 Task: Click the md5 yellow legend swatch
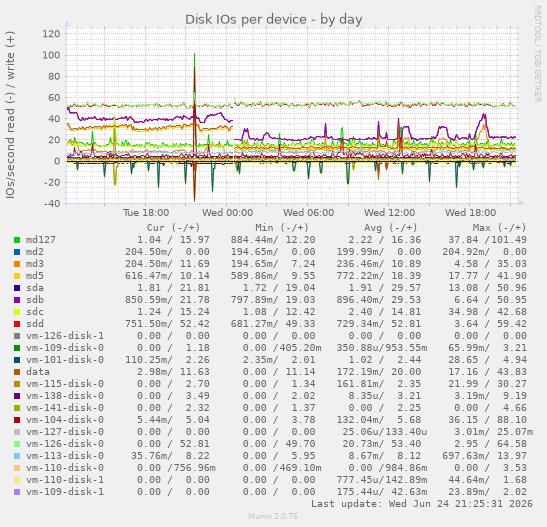click(17, 276)
